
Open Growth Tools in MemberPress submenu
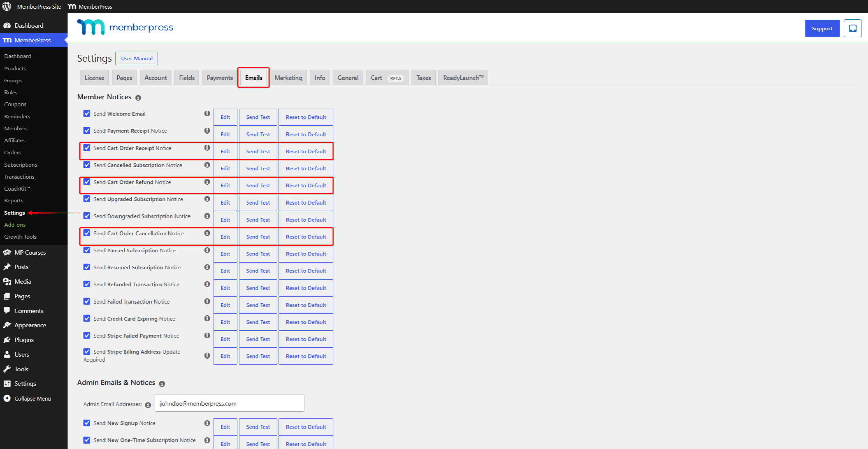(x=20, y=237)
